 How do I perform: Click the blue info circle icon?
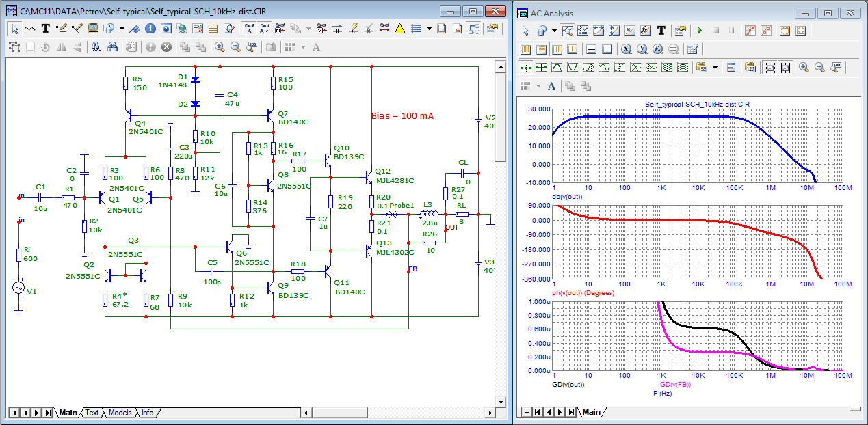(149, 29)
